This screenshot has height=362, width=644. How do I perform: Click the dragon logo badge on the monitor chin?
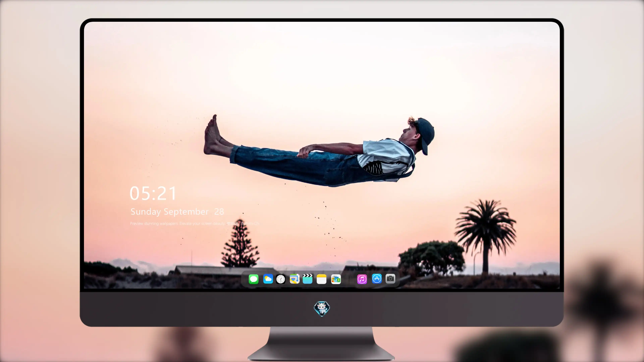tap(322, 309)
